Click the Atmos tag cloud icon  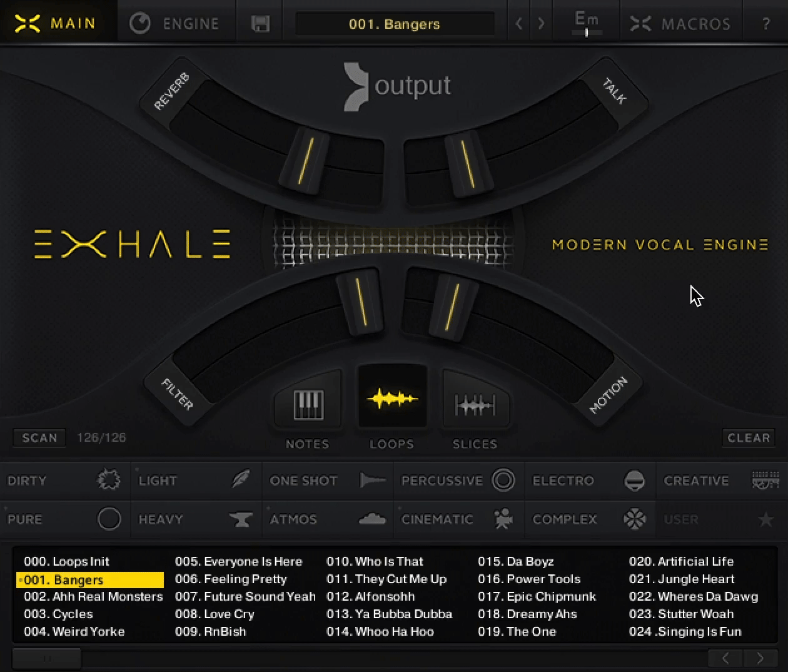tap(372, 519)
